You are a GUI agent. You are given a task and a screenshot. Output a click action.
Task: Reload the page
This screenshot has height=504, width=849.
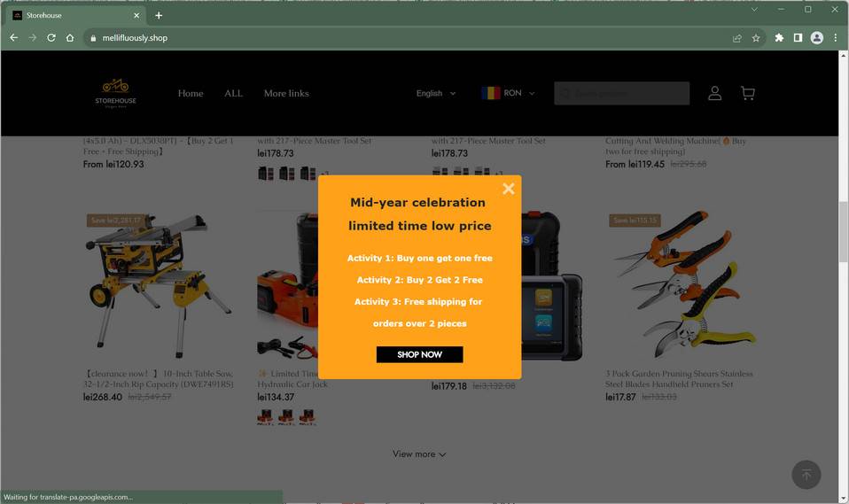point(51,38)
